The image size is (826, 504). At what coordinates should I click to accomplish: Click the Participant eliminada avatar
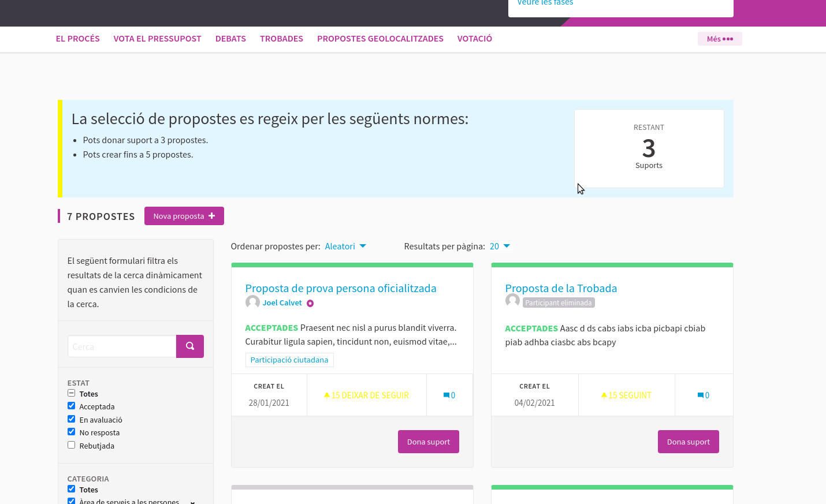click(512, 300)
